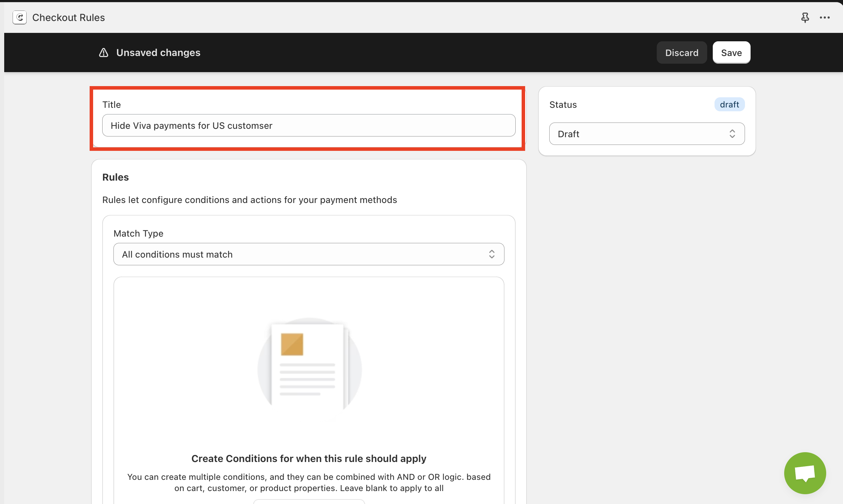The height and width of the screenshot is (504, 843).
Task: Open the Draft status dropdown
Action: pyautogui.click(x=646, y=134)
